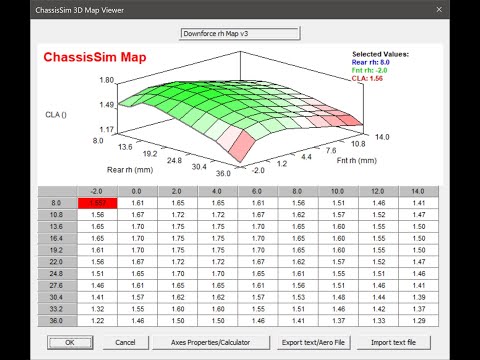Select the 4.0 column header

pos(218,191)
